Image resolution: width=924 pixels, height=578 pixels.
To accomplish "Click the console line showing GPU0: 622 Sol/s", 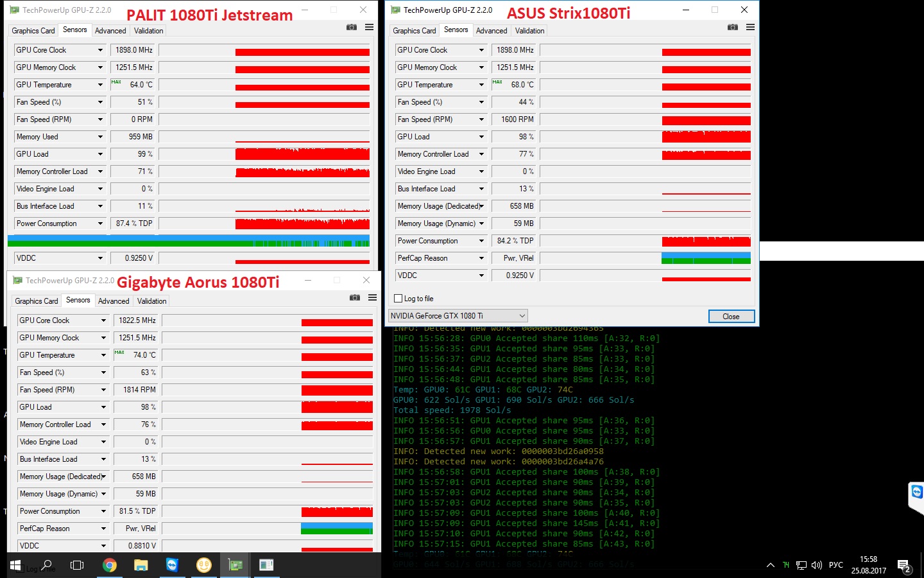I will tap(514, 400).
